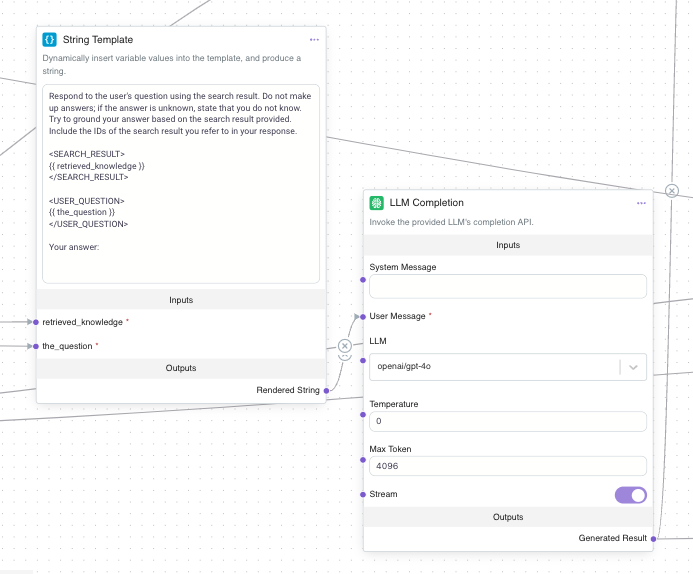Click the Temperature input field
693x574 pixels.
tap(507, 422)
